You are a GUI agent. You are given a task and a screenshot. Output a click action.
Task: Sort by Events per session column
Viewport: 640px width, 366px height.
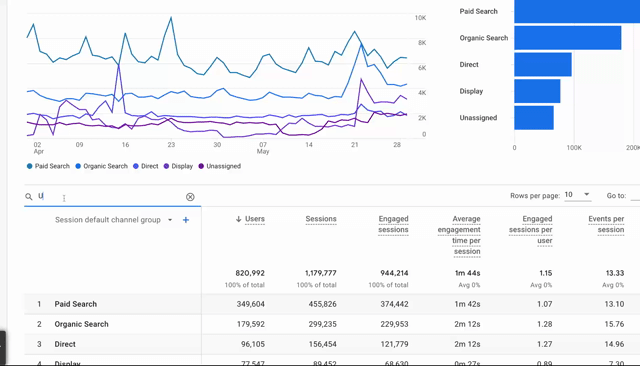(x=606, y=224)
